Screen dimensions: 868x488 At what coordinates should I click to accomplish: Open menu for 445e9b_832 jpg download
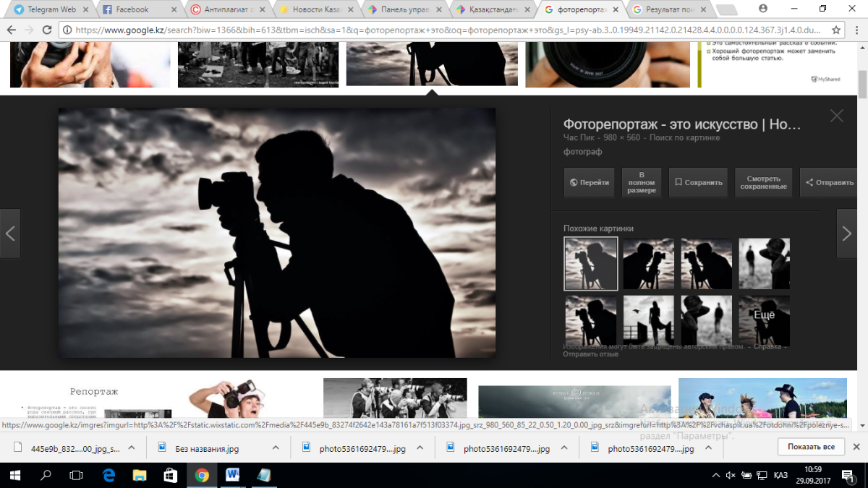point(132,448)
